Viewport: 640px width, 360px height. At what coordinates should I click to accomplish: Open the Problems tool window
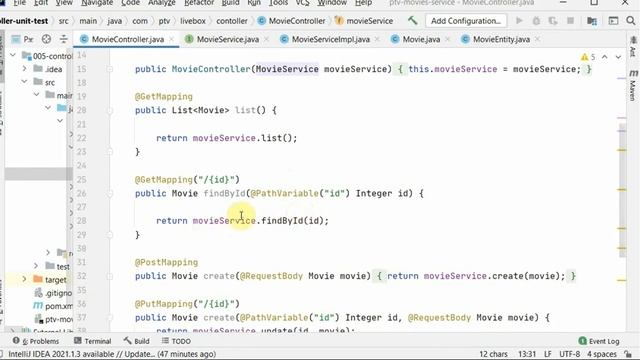coord(36,341)
